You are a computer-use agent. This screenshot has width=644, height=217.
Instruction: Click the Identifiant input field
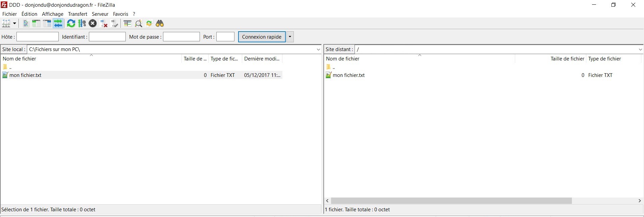(x=107, y=37)
